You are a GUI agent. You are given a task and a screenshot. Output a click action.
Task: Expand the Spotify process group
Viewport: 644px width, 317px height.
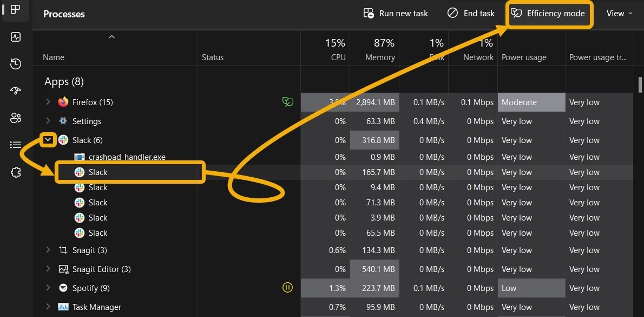pos(48,288)
